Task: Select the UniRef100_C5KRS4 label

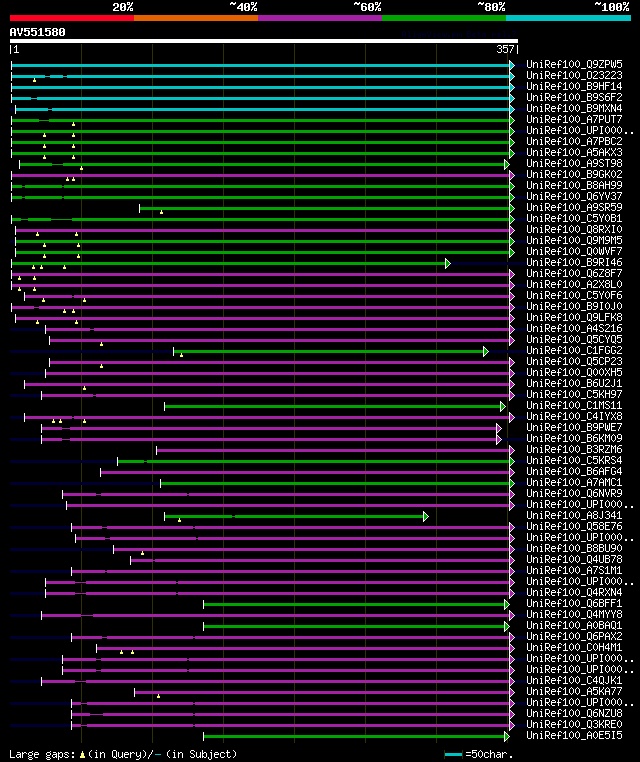Action: click(x=574, y=460)
